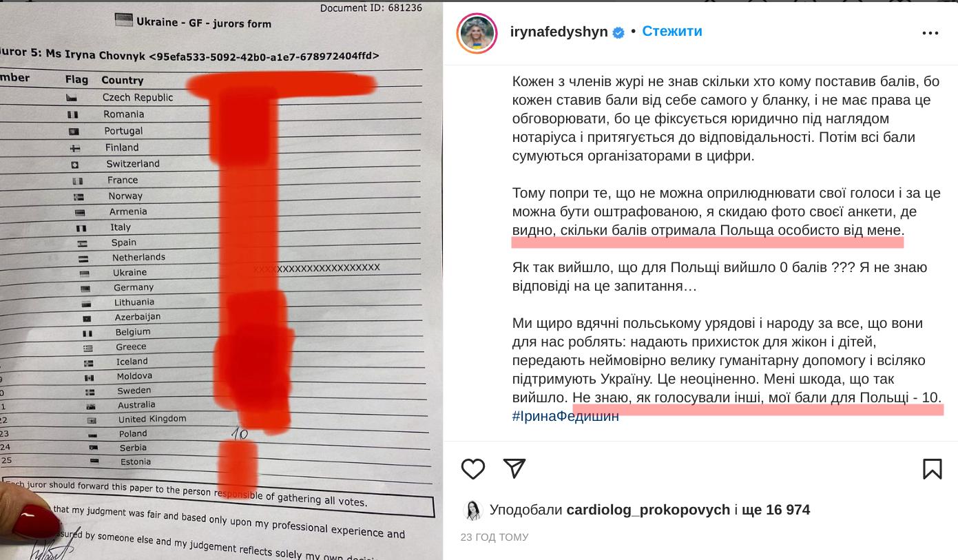Screen dimensions: 958x560
Task: Open three-dot more options menu
Action: click(x=930, y=33)
